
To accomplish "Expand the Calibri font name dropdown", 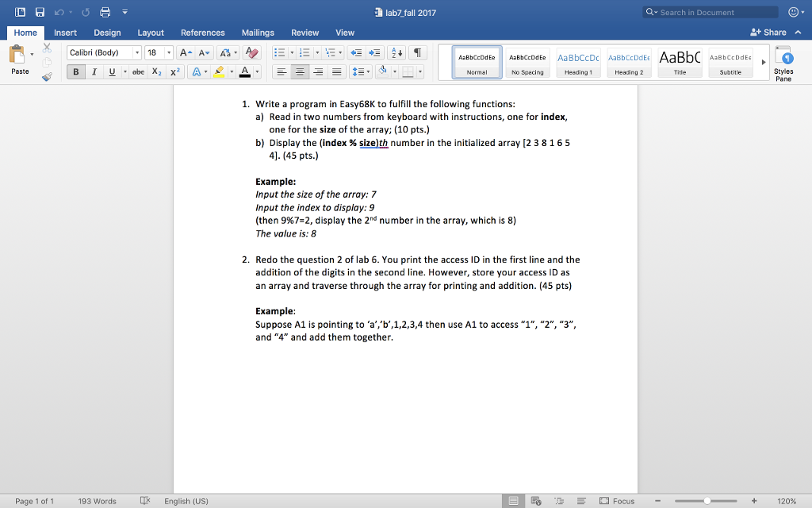I will click(138, 51).
